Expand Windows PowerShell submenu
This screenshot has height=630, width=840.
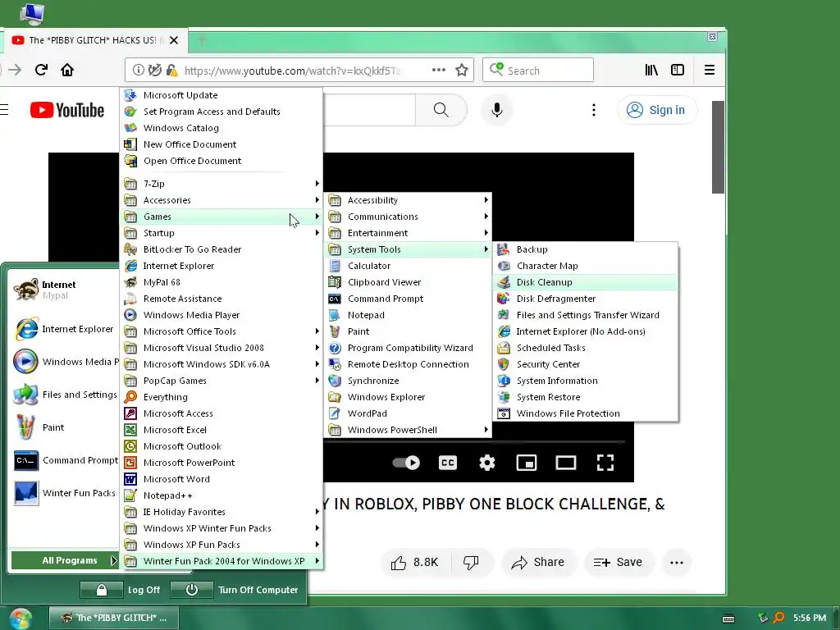(x=408, y=430)
